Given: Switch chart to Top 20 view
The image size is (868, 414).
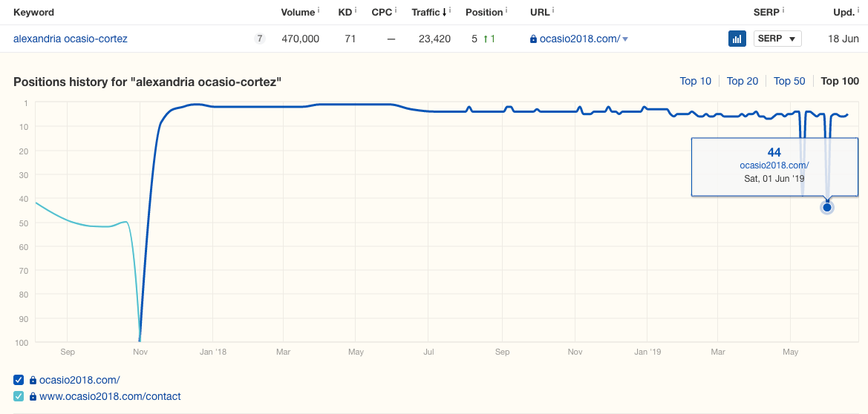Looking at the screenshot, I should [742, 81].
